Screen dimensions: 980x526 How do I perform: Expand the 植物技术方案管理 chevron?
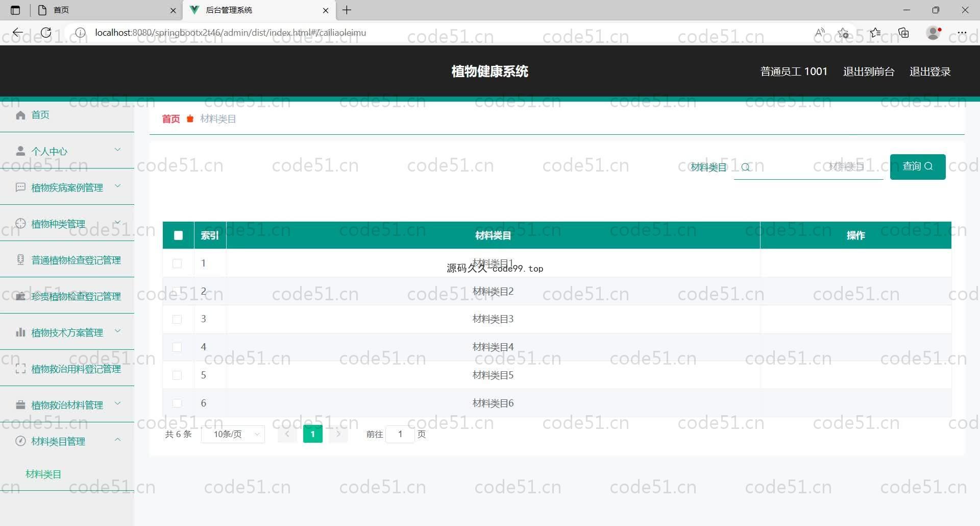pos(117,331)
